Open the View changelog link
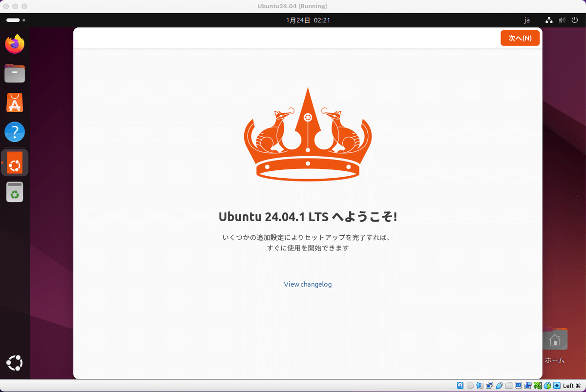 click(x=308, y=284)
